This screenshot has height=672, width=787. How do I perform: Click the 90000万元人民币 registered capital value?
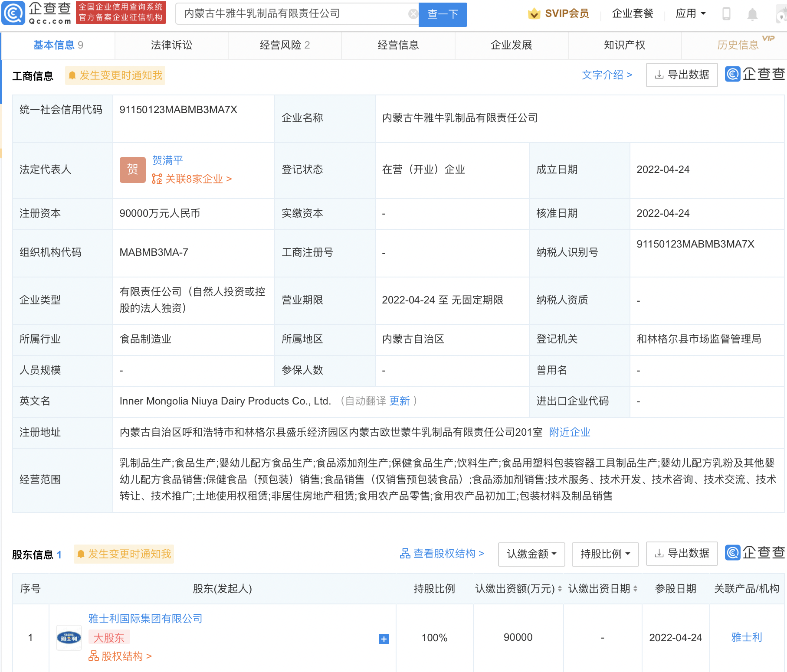(x=160, y=213)
